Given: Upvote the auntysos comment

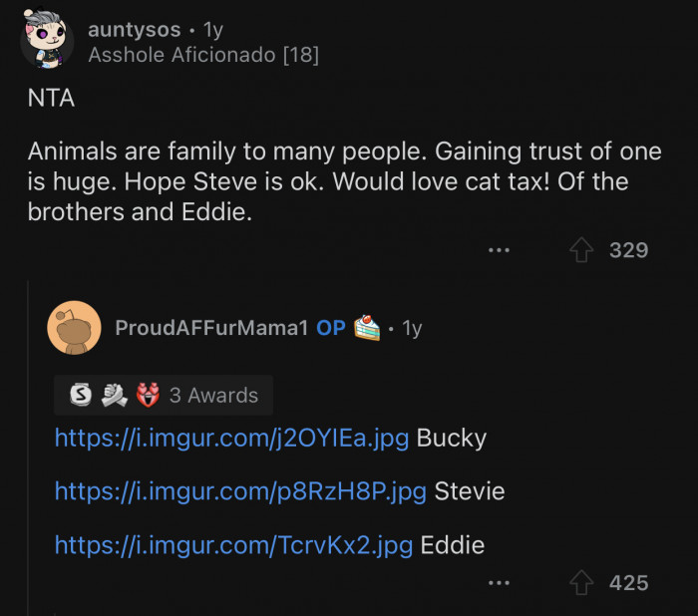Looking at the screenshot, I should pyautogui.click(x=580, y=250).
